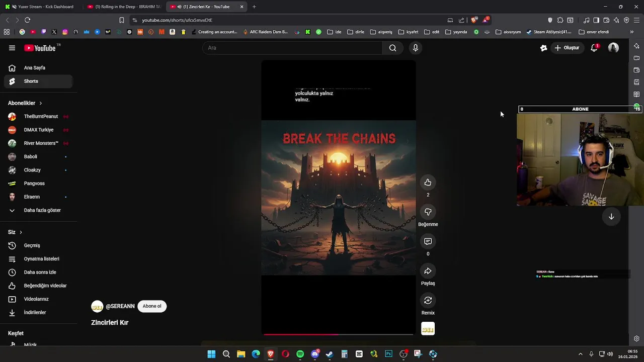Pause the Break The Chains Short video
This screenshot has width=644, height=362.
pos(339,197)
